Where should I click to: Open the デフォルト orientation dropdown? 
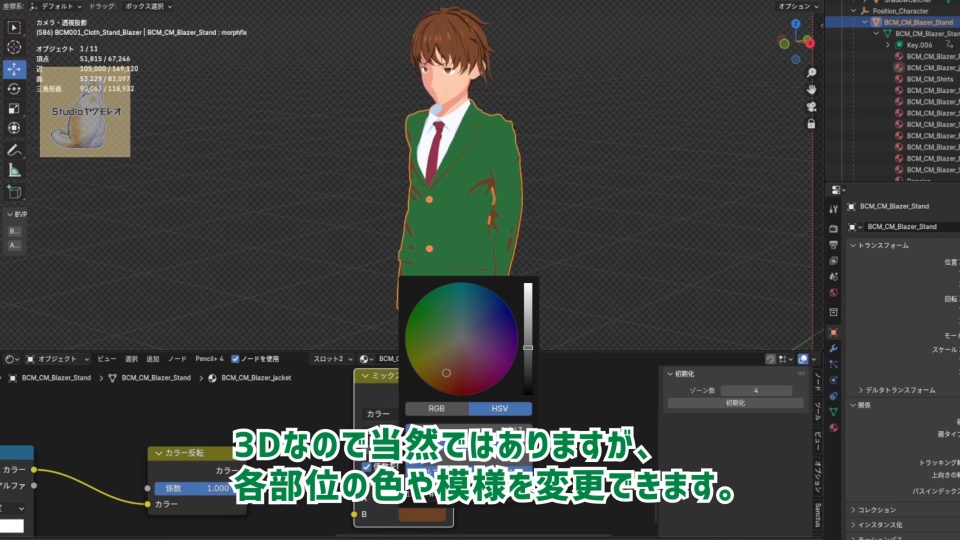pos(56,6)
